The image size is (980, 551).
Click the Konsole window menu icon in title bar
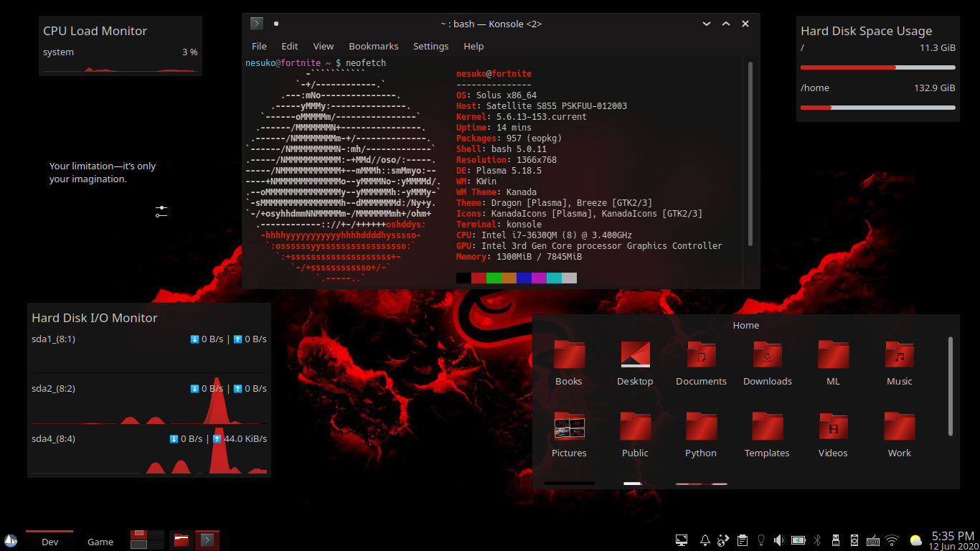[x=256, y=24]
